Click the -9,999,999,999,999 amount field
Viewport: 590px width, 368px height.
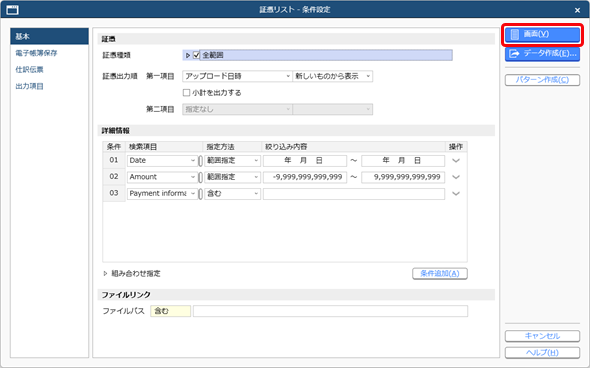305,177
